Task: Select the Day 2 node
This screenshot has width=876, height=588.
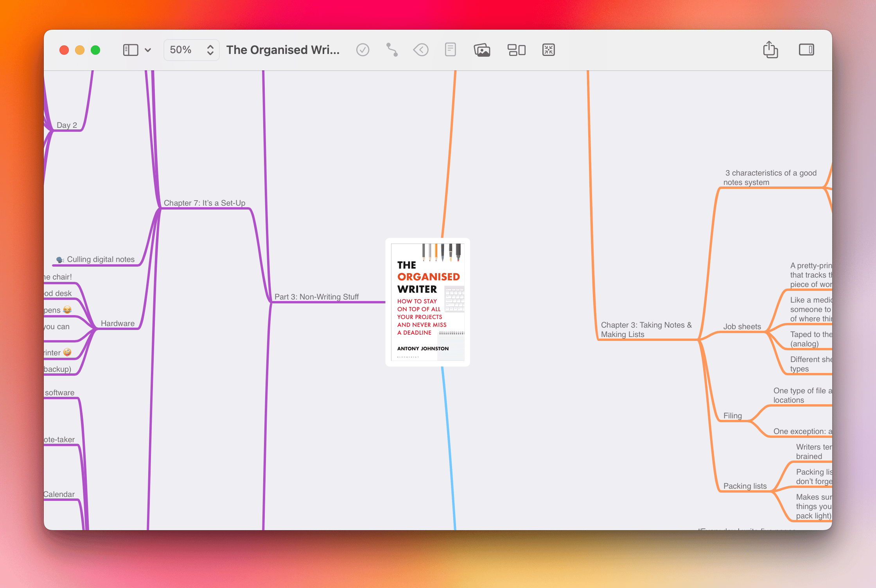Action: pos(67,125)
